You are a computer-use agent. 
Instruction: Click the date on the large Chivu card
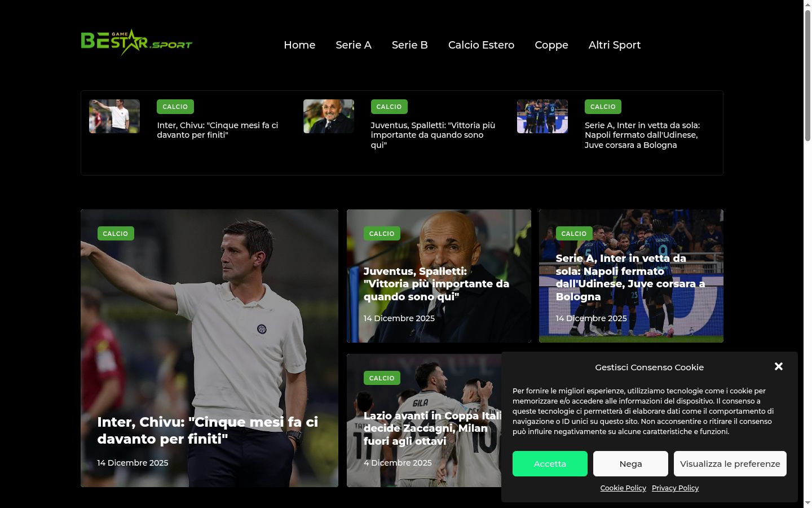(x=133, y=463)
